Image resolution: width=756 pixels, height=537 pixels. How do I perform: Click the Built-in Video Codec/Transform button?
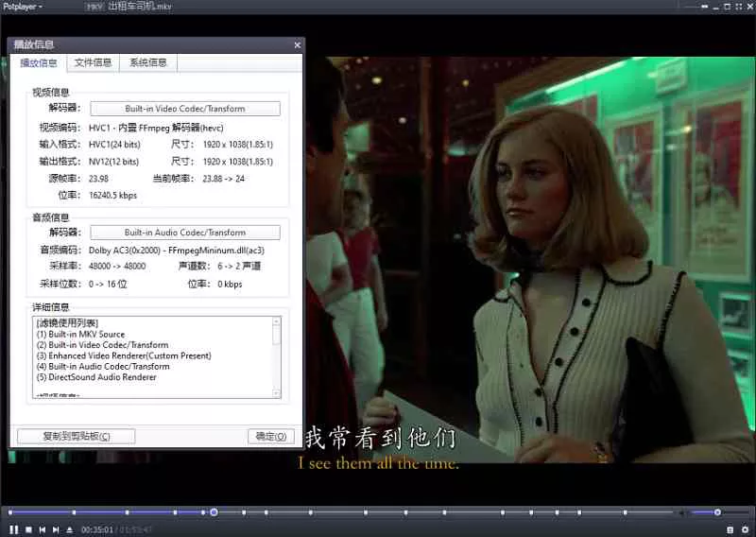click(185, 109)
